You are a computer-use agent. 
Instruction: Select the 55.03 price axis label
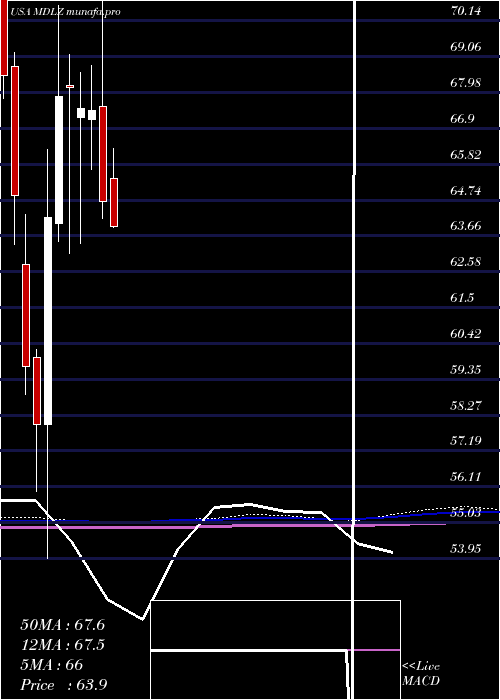[466, 513]
